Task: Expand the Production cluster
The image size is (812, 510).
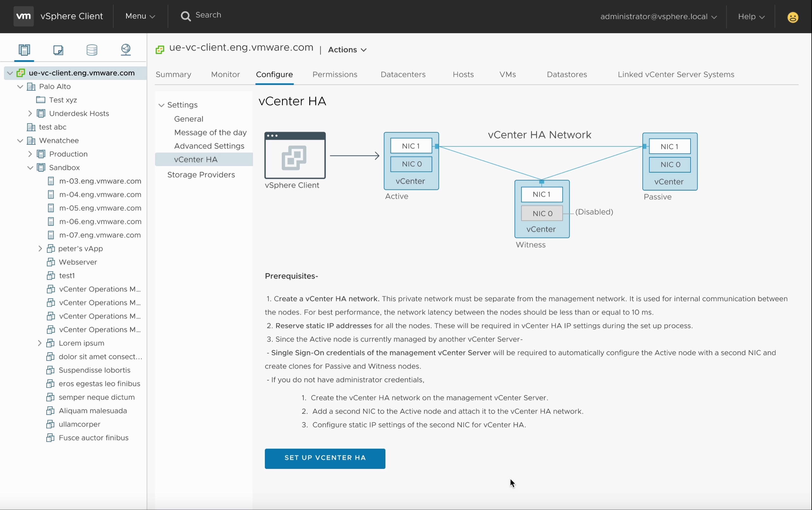Action: coord(30,154)
